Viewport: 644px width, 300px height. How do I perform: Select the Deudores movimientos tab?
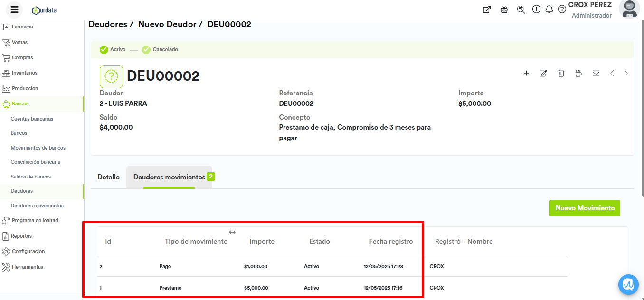[x=169, y=177]
